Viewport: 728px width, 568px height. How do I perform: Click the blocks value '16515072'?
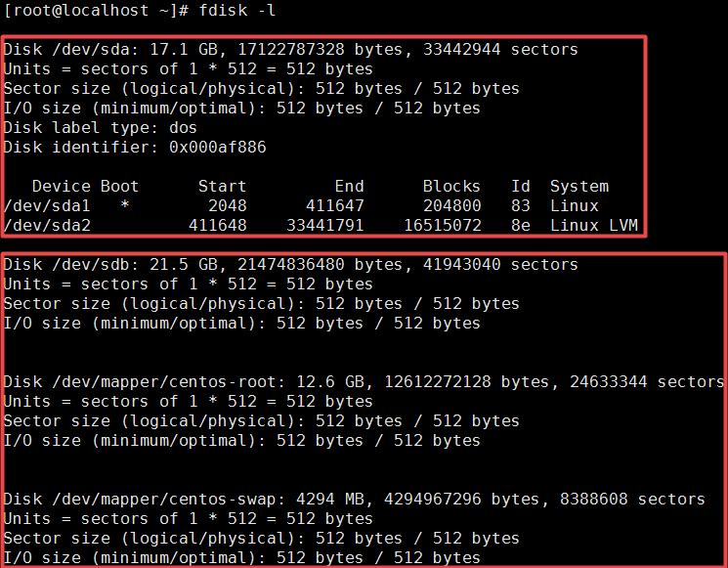(443, 225)
